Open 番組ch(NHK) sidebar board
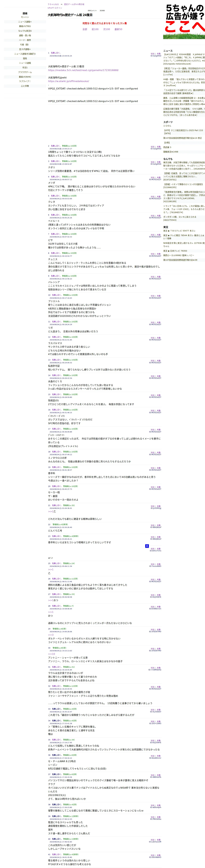The height and width of the screenshot is (868, 205). pos(25,77)
